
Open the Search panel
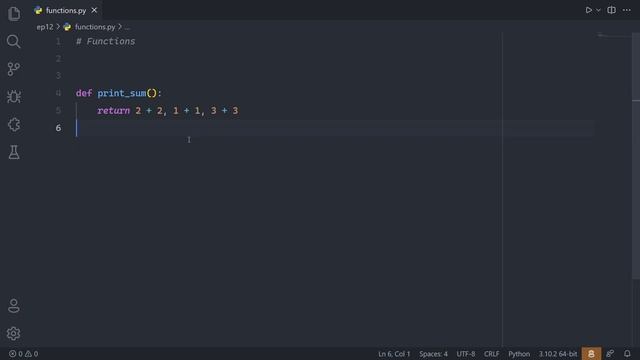pyautogui.click(x=13, y=41)
